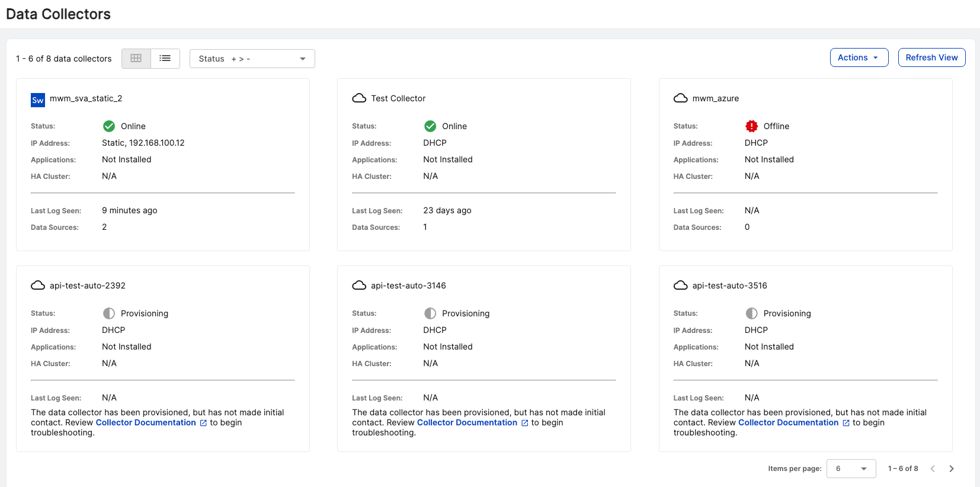Select the mwm_sva_static_2 collector name
Image resolution: width=980 pixels, height=487 pixels.
click(86, 98)
